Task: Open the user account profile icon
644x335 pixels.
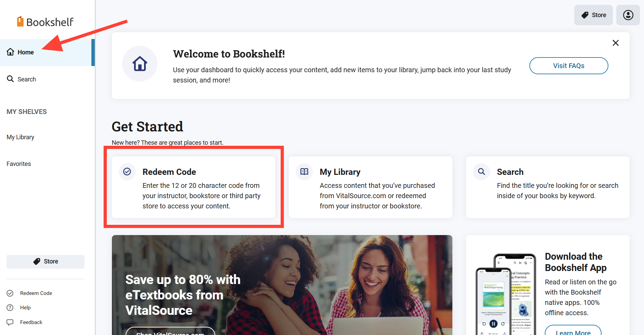Action: pyautogui.click(x=628, y=15)
